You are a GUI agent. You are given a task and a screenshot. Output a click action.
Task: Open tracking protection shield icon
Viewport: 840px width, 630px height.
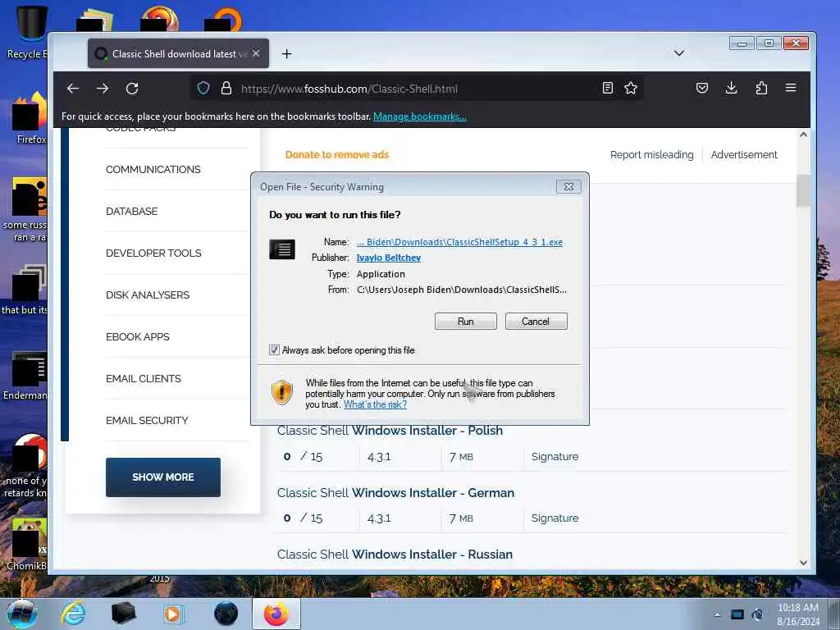(203, 88)
